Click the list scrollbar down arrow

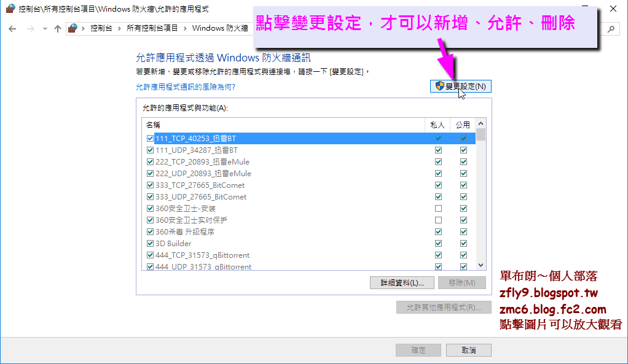click(481, 265)
